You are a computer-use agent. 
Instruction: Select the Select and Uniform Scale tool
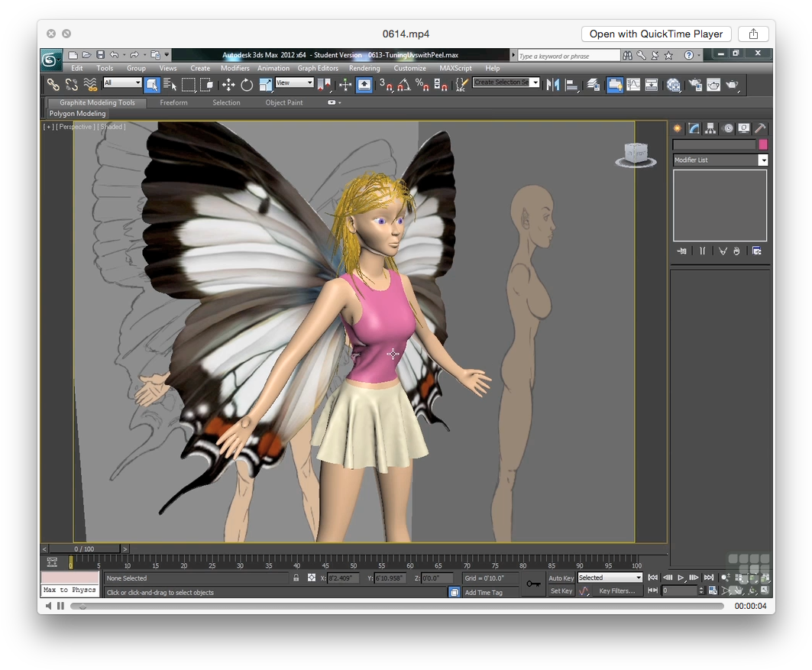tap(267, 84)
